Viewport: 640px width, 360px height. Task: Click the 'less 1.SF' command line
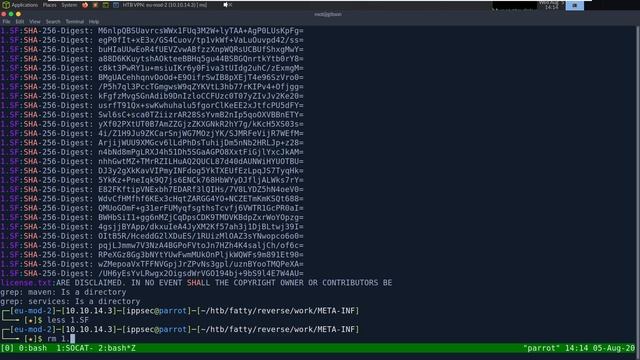[68, 320]
